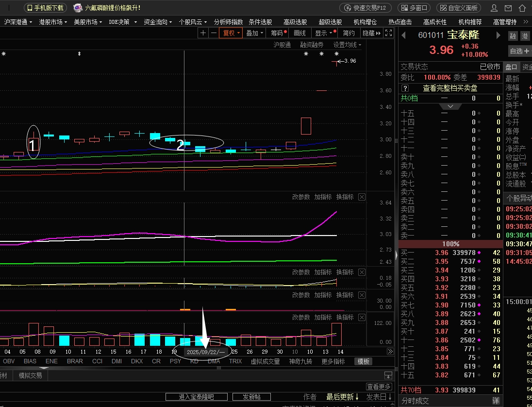Open the 六氟磷酸锂价格飙升 news ticker link
This screenshot has height=407, width=532.
[112, 8]
